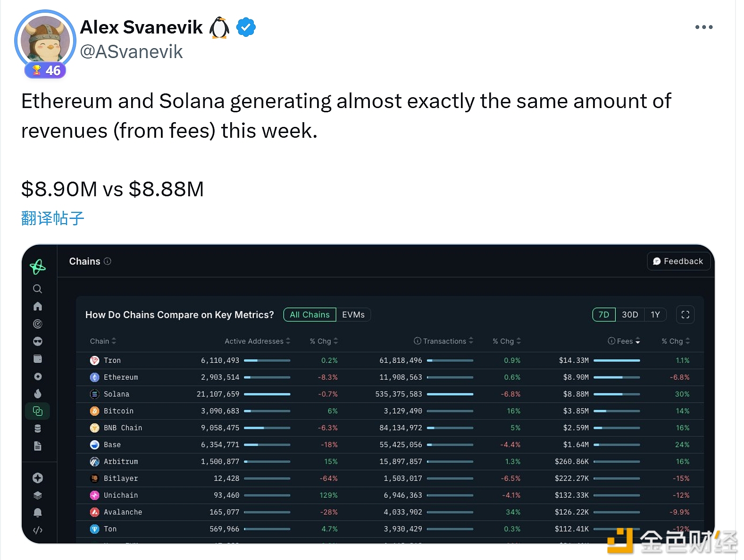Open the notifications bell icon
This screenshot has height=560, width=744.
(38, 512)
